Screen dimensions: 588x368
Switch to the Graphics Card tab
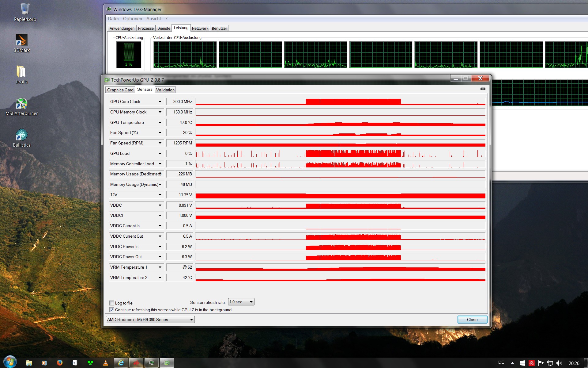click(120, 90)
